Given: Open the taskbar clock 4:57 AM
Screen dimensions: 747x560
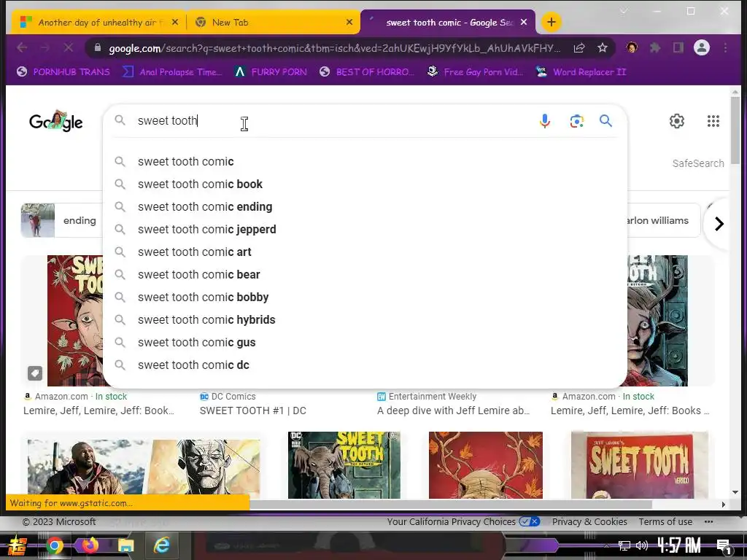Looking at the screenshot, I should pyautogui.click(x=679, y=545).
